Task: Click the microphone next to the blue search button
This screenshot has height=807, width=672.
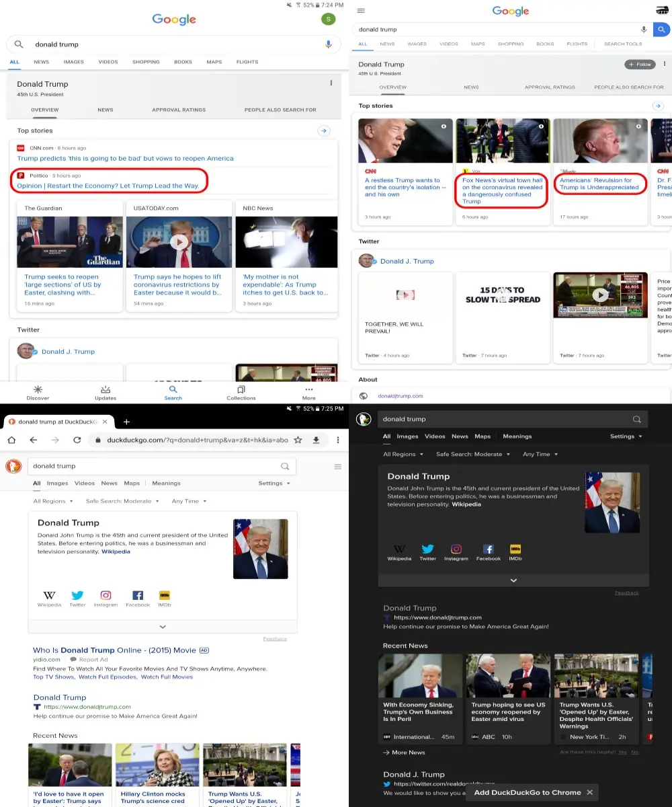Action: [644, 30]
